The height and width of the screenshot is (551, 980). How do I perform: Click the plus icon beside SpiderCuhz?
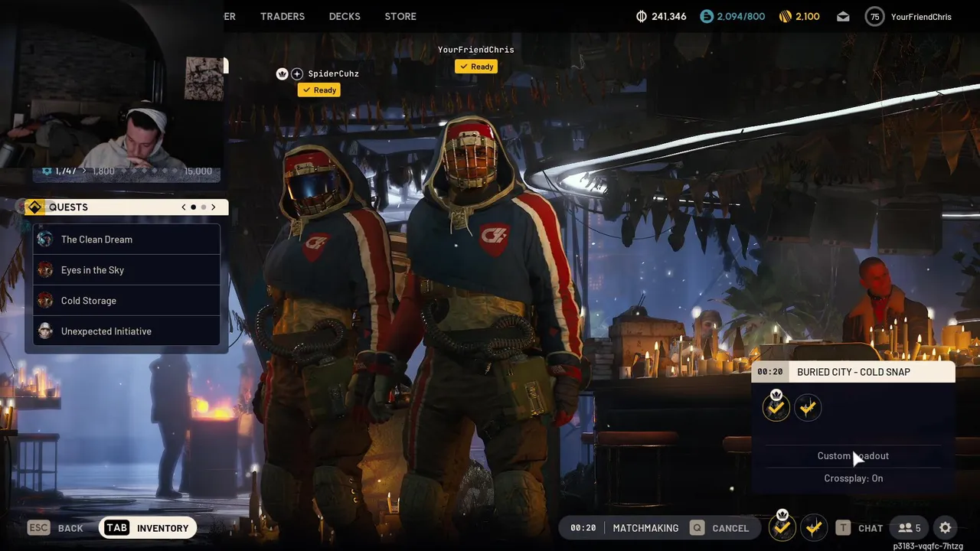pos(297,73)
